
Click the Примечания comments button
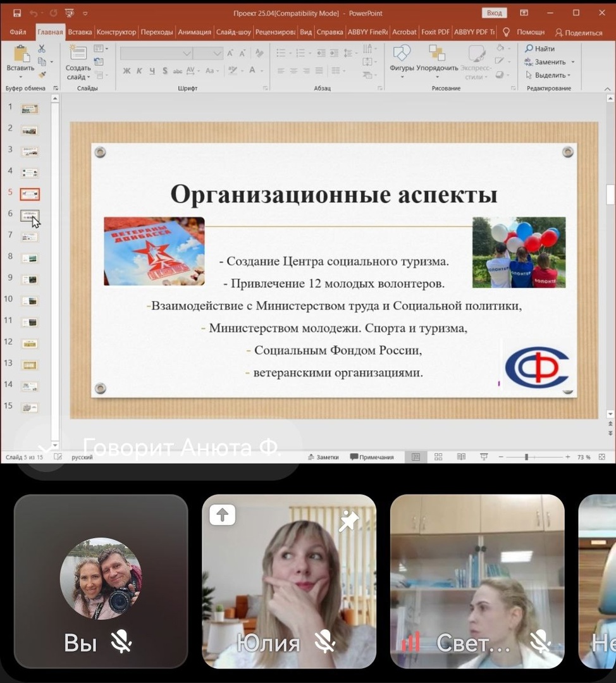372,457
